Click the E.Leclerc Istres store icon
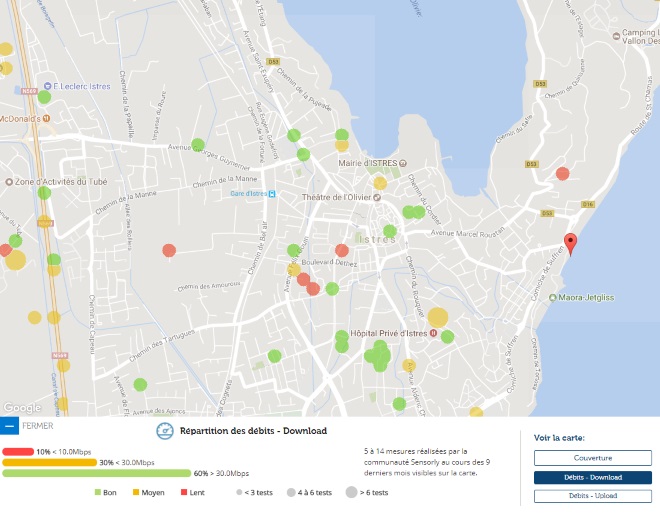 point(46,86)
